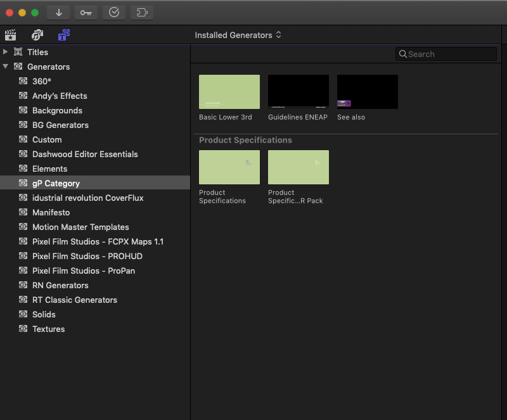Click the Product Specifications generator thumbnail

point(229,167)
